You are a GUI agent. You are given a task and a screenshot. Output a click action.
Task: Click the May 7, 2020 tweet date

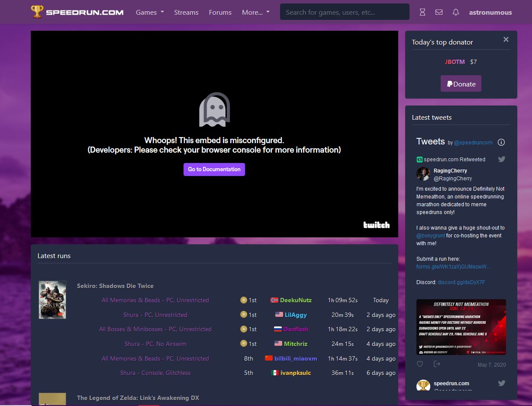click(x=492, y=365)
